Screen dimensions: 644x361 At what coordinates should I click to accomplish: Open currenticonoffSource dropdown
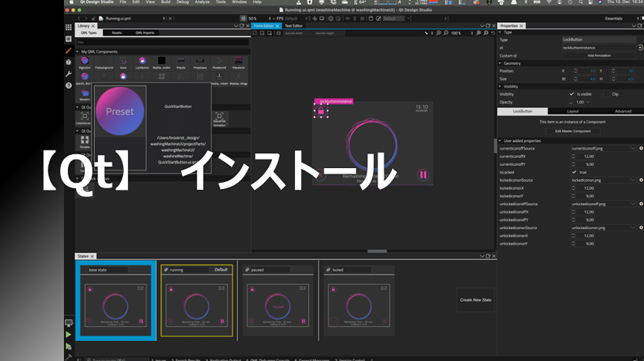tap(632, 148)
